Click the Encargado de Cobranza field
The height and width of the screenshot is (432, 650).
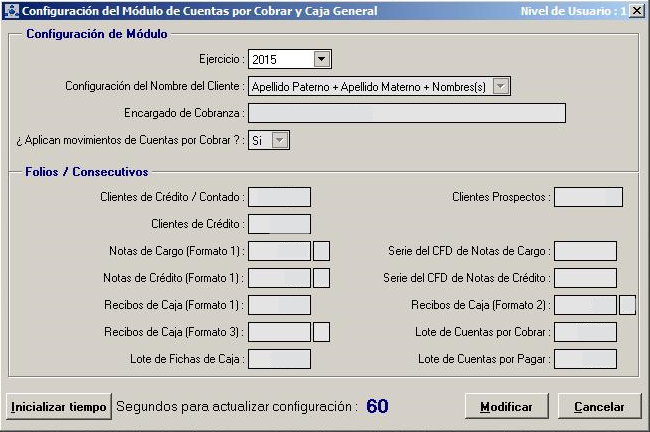pyautogui.click(x=406, y=113)
